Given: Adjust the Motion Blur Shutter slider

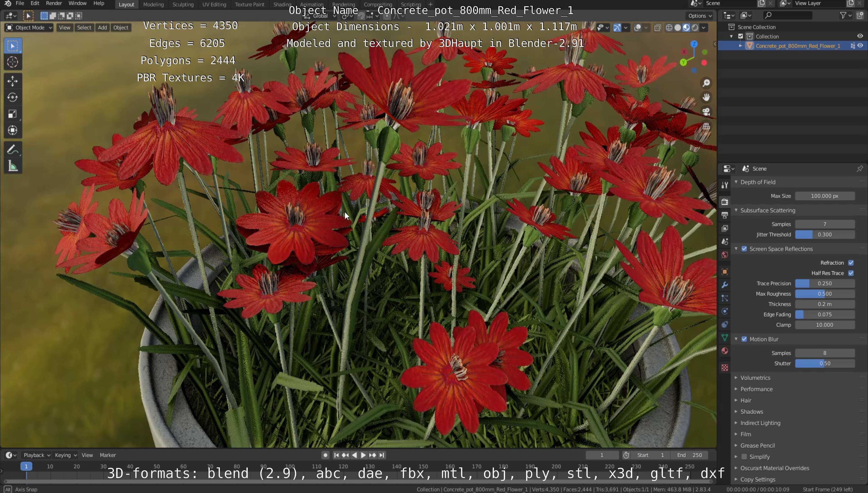Looking at the screenshot, I should tap(825, 363).
